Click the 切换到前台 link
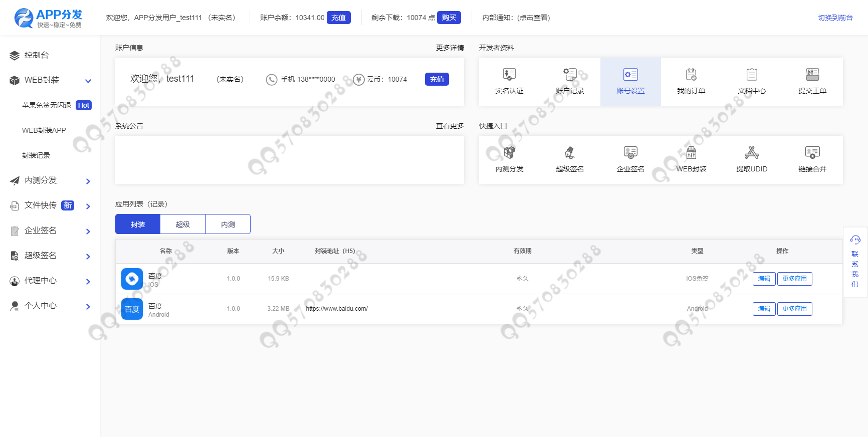The width and height of the screenshot is (868, 437). 835,18
